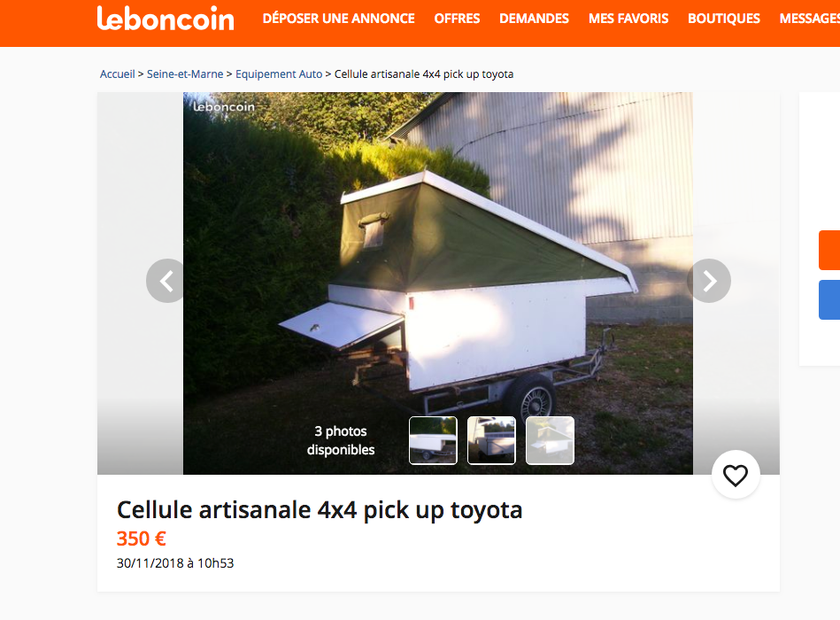Image resolution: width=840 pixels, height=620 pixels.
Task: Follow the Accueil breadcrumb link
Action: [118, 74]
